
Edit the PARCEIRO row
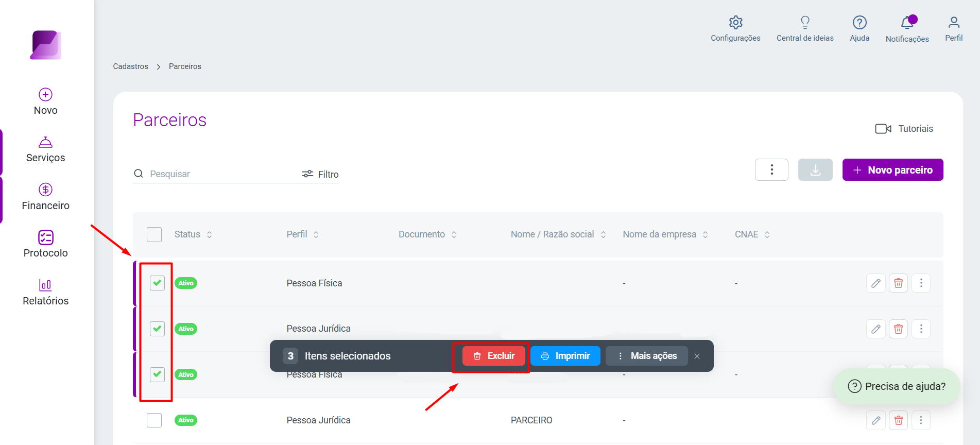pyautogui.click(x=876, y=420)
